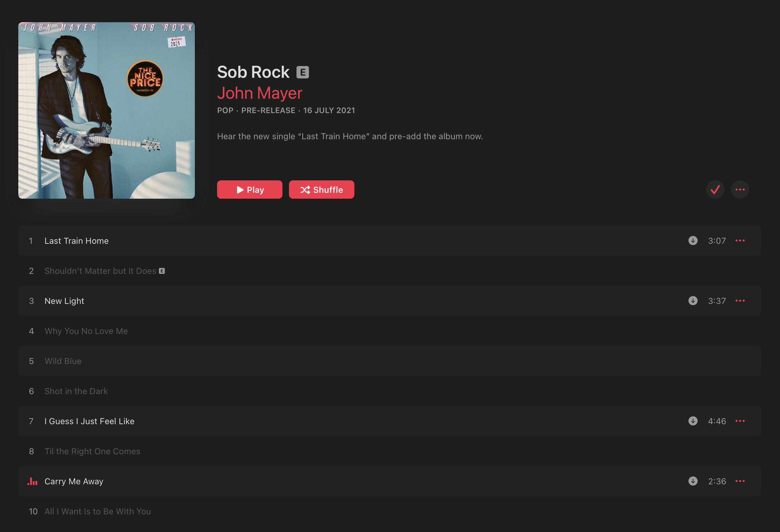Click the POP · PRE-RELEASE · 16 JULY 2021 line
The width and height of the screenshot is (780, 532).
286,110
